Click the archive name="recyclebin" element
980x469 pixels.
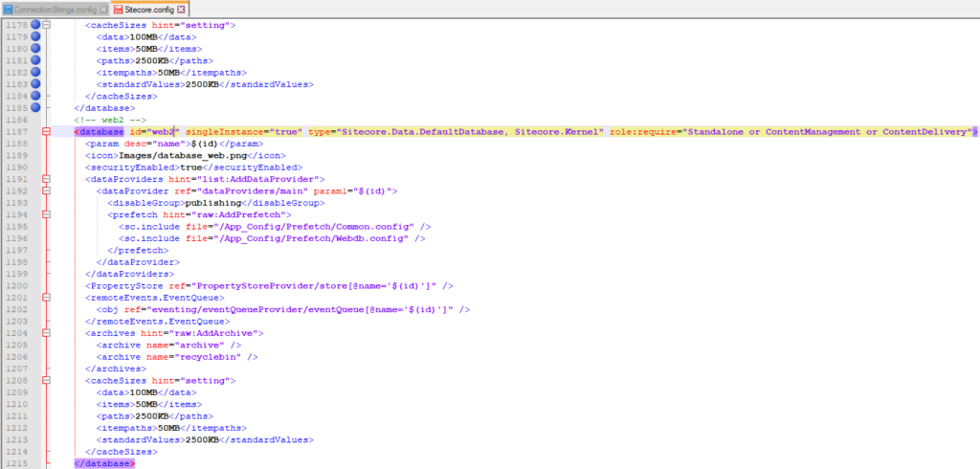tap(177, 357)
